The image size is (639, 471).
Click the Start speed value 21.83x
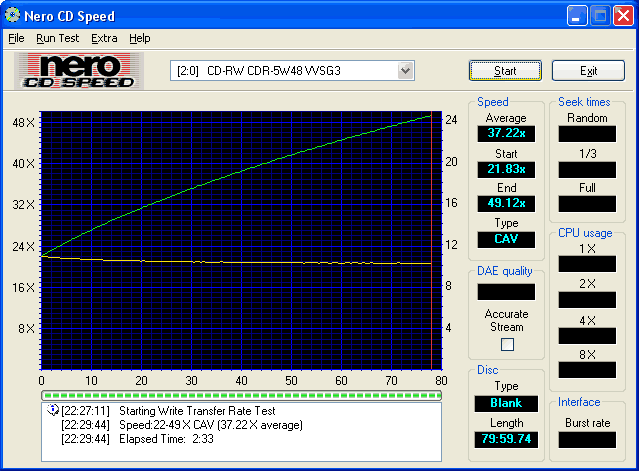click(506, 169)
